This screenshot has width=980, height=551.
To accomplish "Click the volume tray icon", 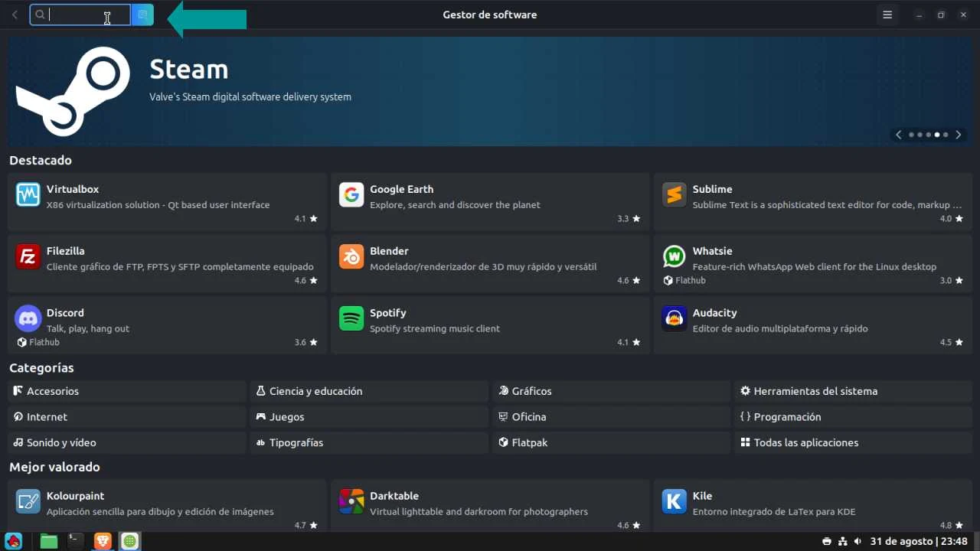I will click(x=857, y=541).
